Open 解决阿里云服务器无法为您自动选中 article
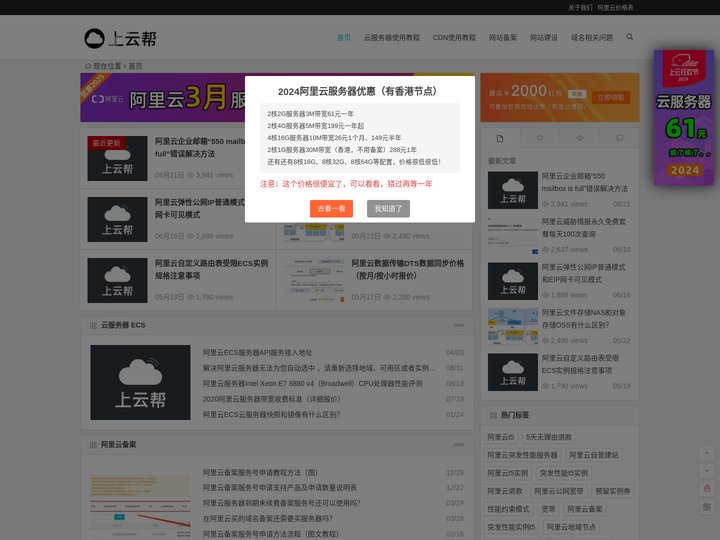The width and height of the screenshot is (720, 540). (319, 368)
